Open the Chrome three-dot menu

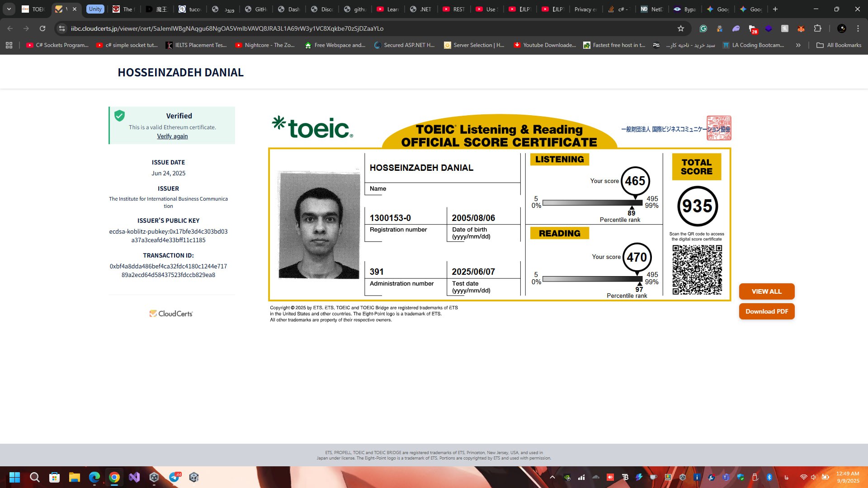tap(858, 28)
